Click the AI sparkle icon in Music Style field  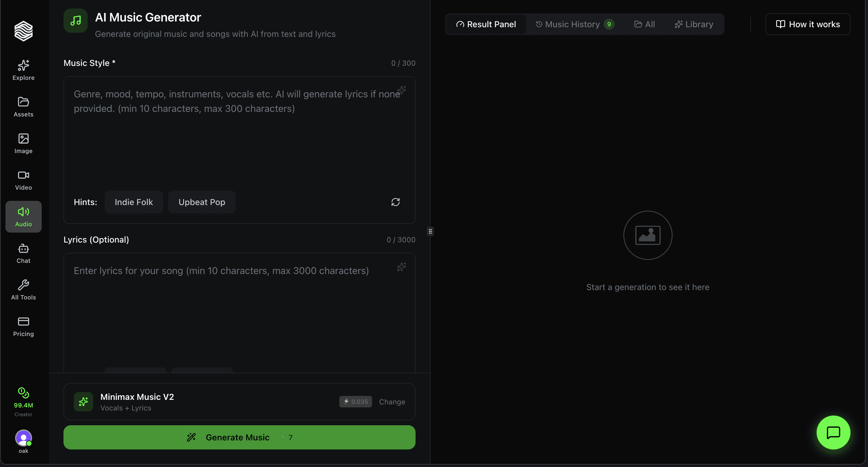click(402, 90)
